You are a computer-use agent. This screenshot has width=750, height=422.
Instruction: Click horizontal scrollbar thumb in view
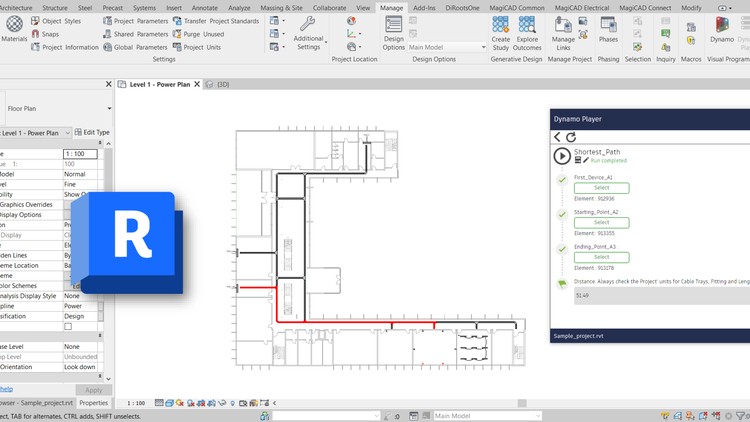522,403
